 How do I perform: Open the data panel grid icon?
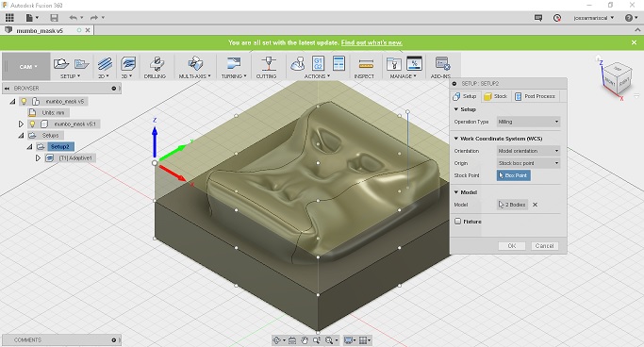pyautogui.click(x=9, y=18)
